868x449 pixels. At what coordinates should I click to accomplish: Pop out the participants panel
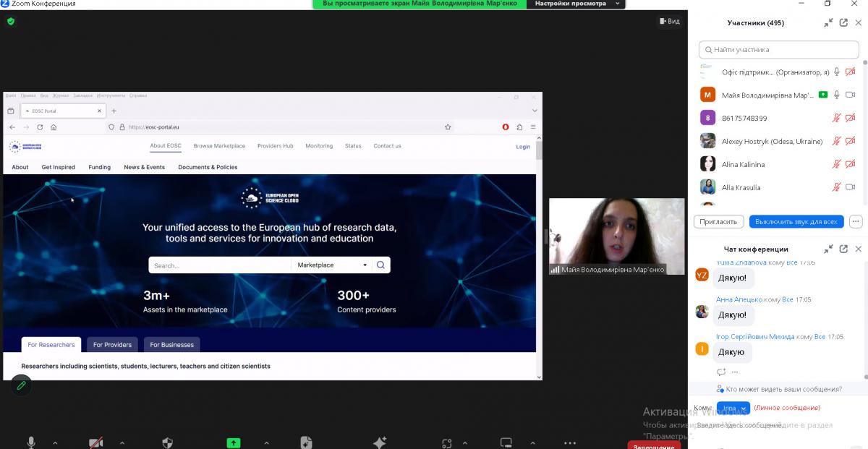[843, 23]
